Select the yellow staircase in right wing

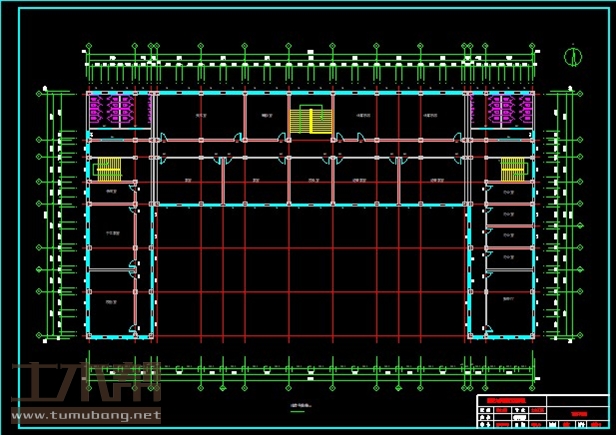[512, 168]
